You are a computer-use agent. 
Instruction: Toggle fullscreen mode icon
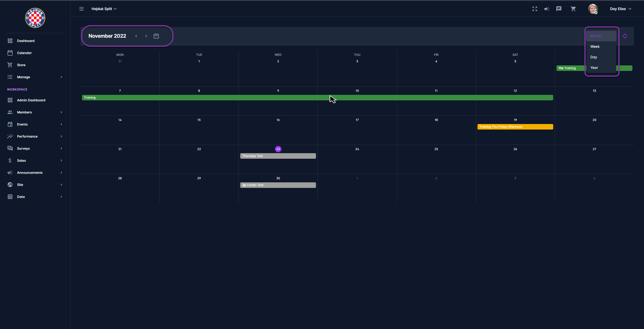pos(535,9)
